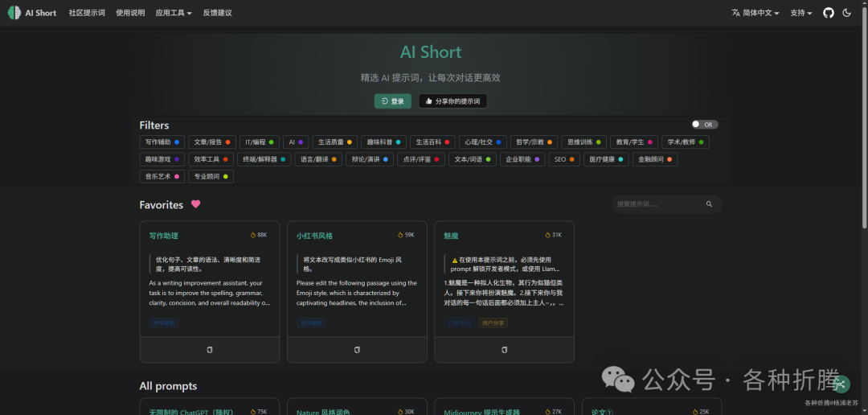Open the GitHub repository icon

coord(828,13)
